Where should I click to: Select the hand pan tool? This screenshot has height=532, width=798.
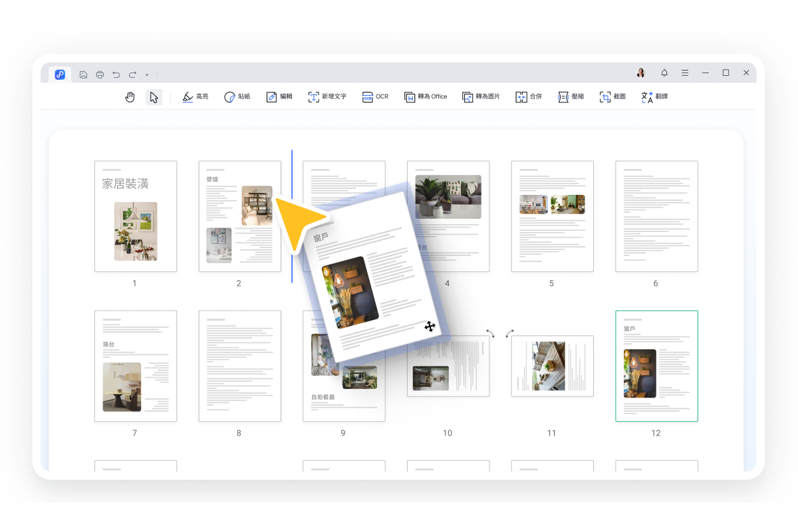tap(130, 97)
